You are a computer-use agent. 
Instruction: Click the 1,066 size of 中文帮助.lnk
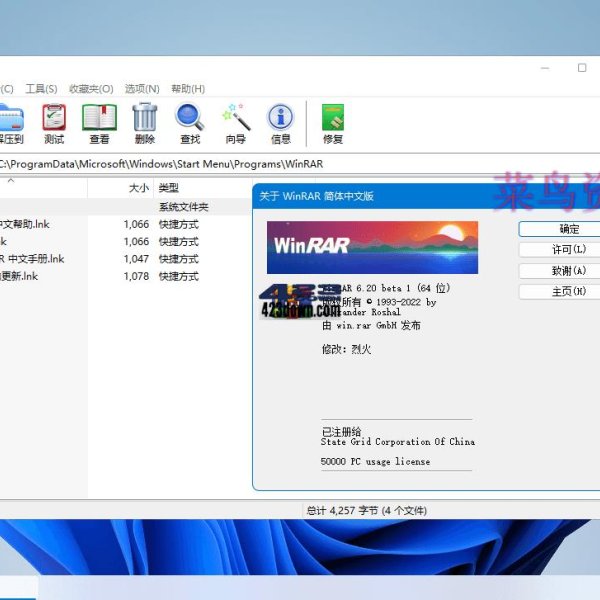136,224
